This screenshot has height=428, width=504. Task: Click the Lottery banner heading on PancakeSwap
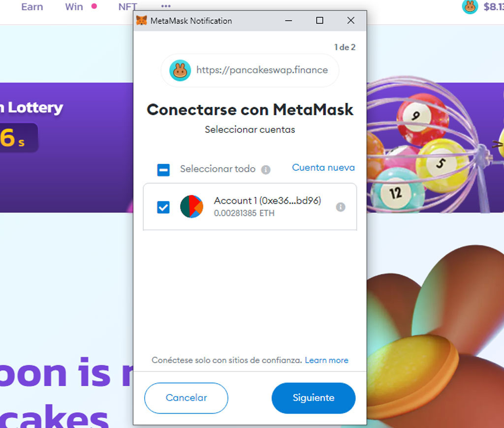pos(31,107)
